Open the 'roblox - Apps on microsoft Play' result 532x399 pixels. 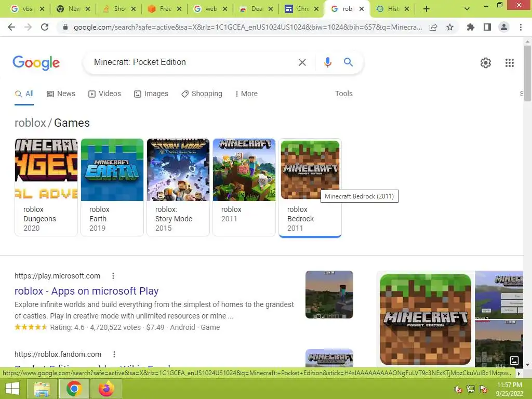(87, 291)
